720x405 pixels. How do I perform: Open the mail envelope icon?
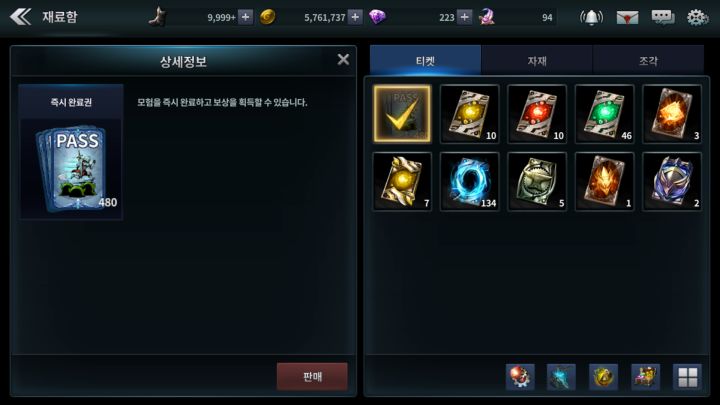(627, 17)
